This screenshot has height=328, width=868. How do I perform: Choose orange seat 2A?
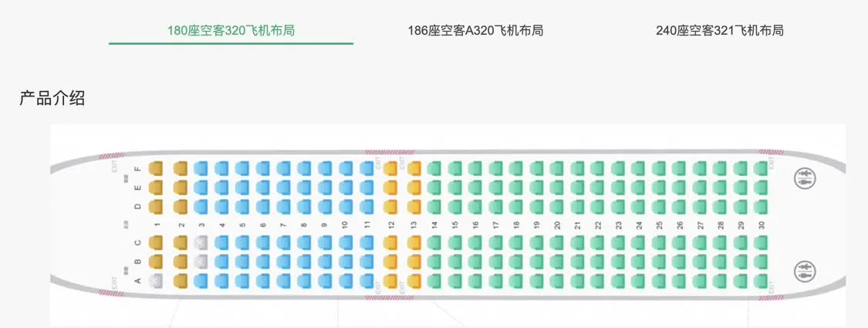pos(181,280)
